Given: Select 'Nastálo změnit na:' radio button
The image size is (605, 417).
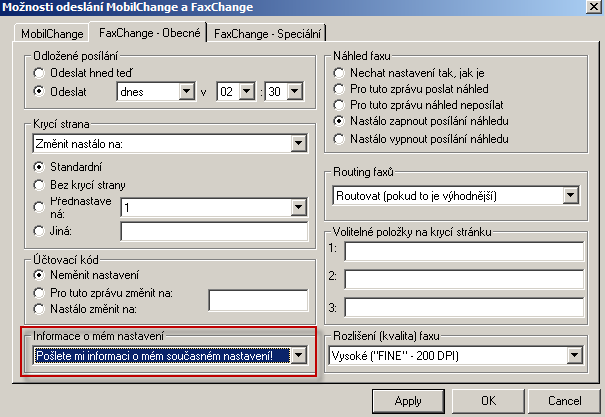Looking at the screenshot, I should point(39,309).
